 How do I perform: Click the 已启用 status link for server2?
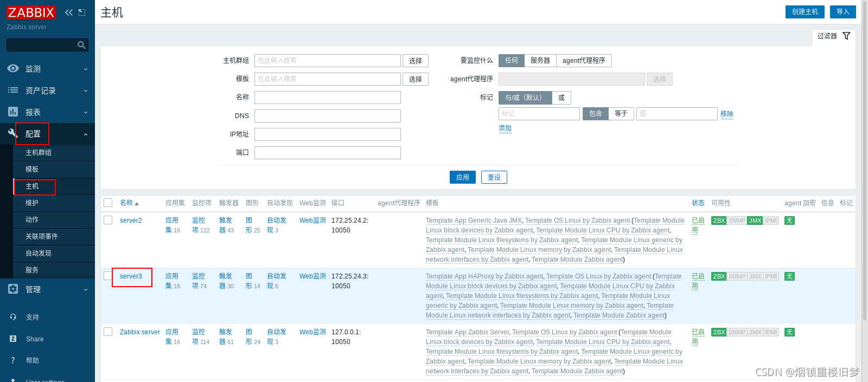[698, 225]
